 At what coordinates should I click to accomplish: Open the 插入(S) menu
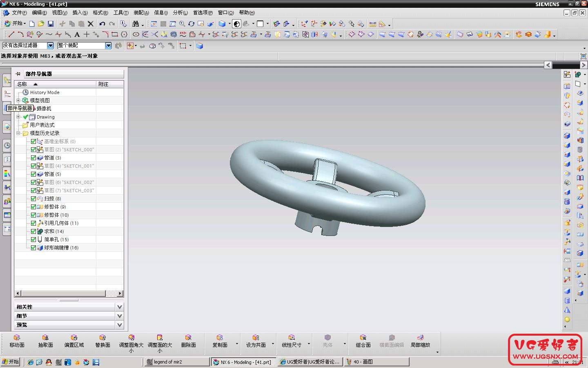80,13
